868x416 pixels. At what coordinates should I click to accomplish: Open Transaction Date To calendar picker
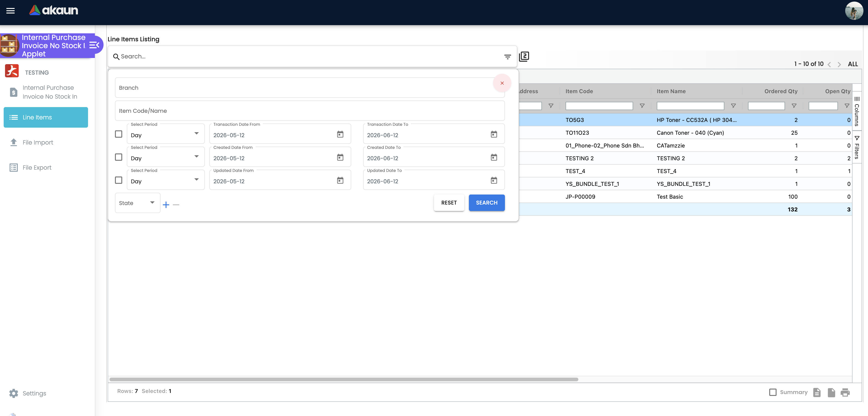pyautogui.click(x=494, y=134)
